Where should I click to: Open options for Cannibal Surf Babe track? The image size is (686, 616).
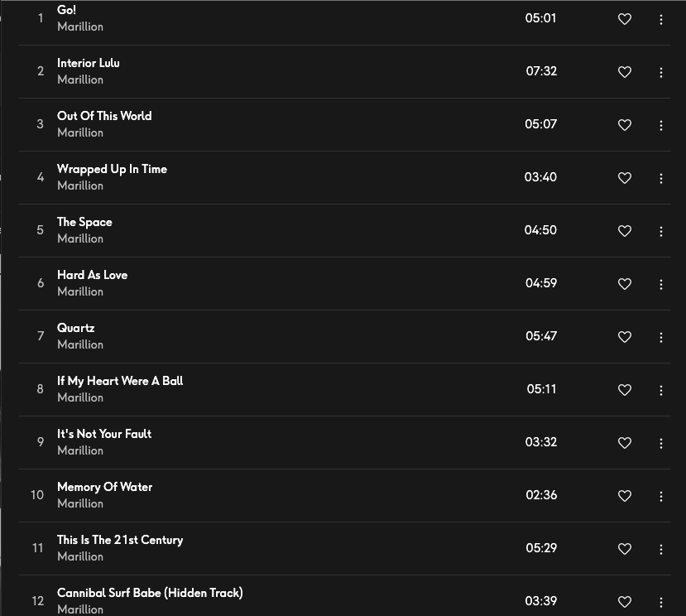coord(661,602)
